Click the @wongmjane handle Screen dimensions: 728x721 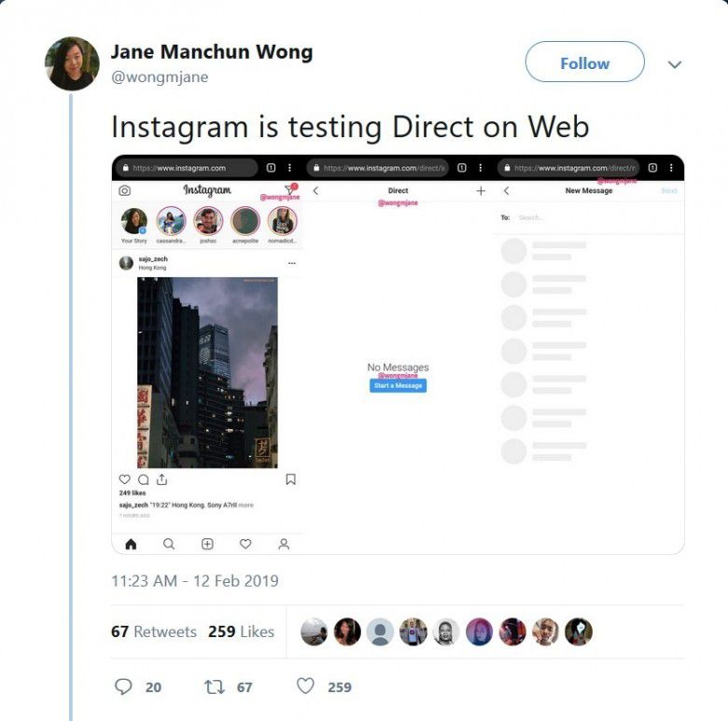[160, 76]
